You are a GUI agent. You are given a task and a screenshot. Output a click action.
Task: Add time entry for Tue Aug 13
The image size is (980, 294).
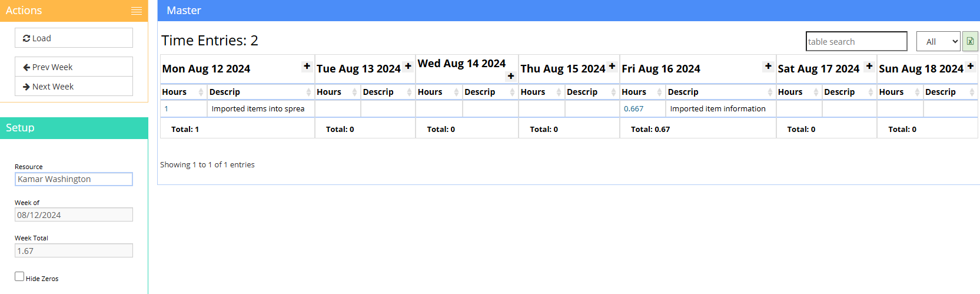(x=408, y=66)
